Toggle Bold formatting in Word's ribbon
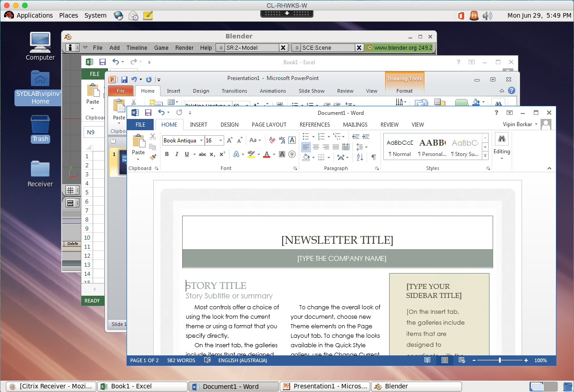Viewport: 574px width, 392px height. tap(166, 154)
